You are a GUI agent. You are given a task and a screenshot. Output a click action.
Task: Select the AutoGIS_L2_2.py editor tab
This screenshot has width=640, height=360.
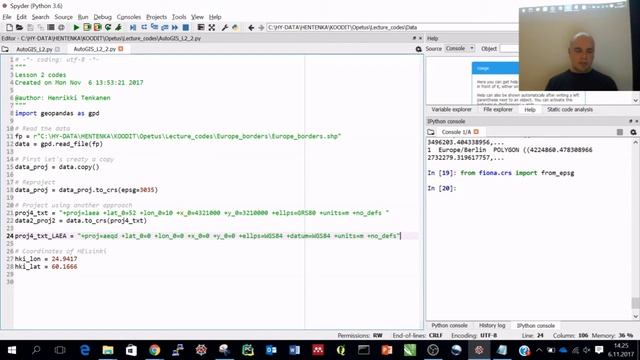tap(94, 49)
